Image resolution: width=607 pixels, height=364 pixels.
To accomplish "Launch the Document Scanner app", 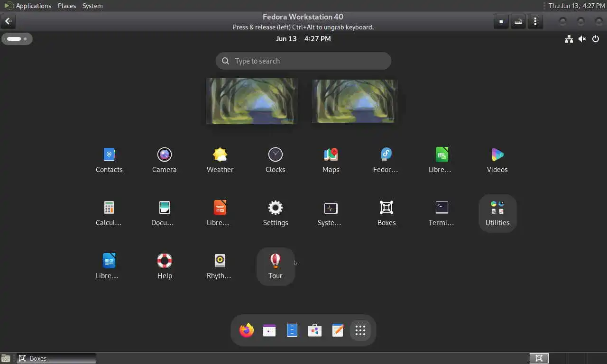I will tap(165, 213).
